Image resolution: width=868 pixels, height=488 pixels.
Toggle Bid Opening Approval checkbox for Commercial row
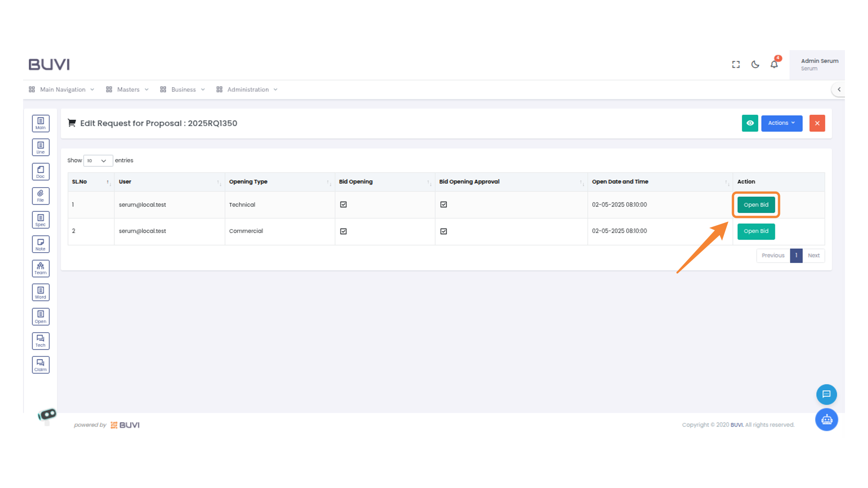[443, 231]
